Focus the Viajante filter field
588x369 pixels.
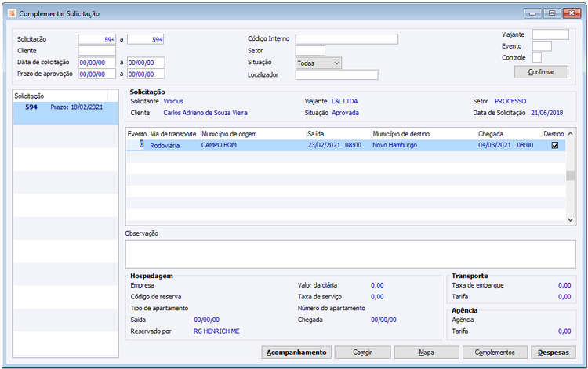point(550,34)
